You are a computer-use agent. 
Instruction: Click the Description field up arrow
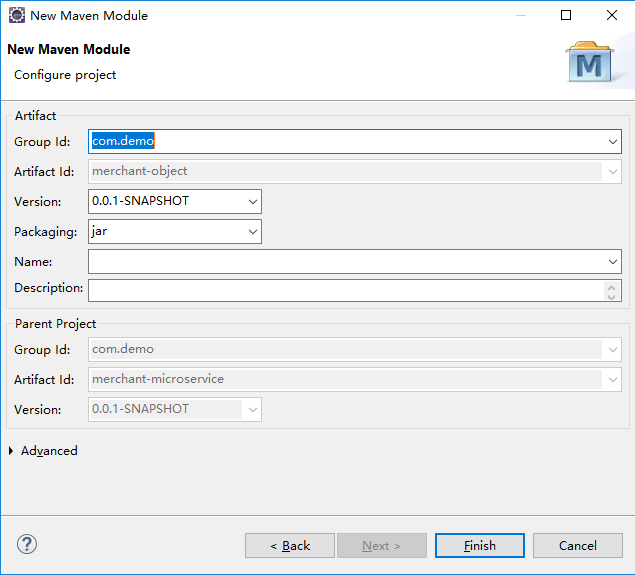coord(612,287)
